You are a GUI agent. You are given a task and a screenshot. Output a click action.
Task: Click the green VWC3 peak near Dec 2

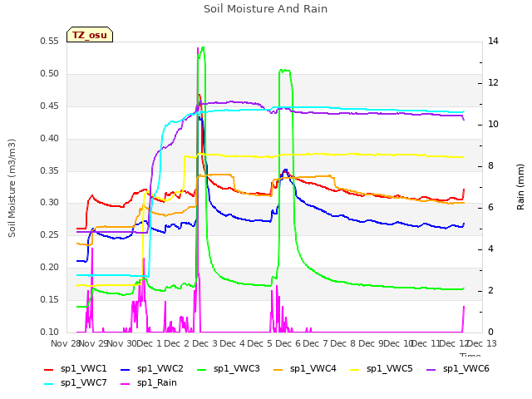[202, 50]
